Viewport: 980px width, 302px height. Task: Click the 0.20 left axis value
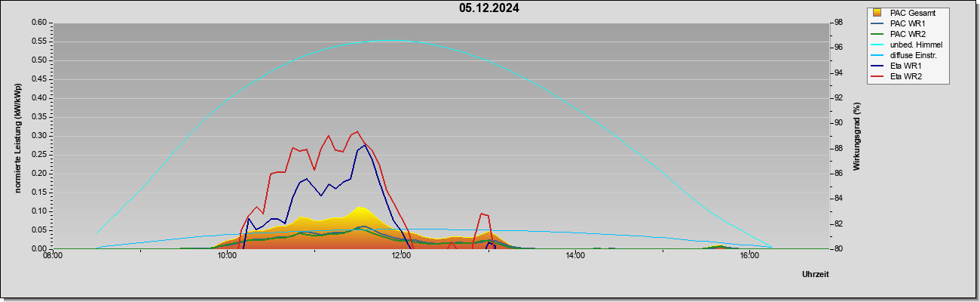coord(40,174)
